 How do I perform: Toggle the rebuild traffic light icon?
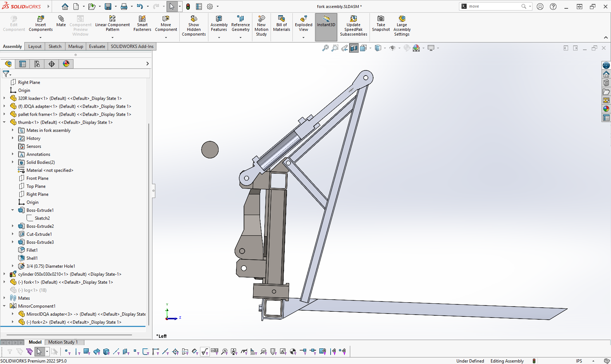click(x=188, y=7)
